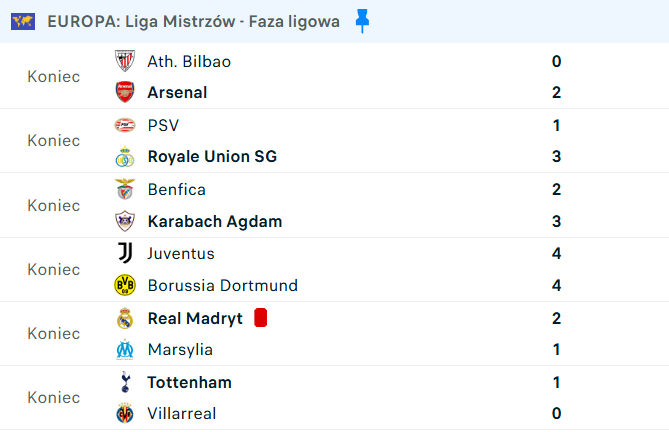Click the Tottenham cockerel logo

pos(125,382)
